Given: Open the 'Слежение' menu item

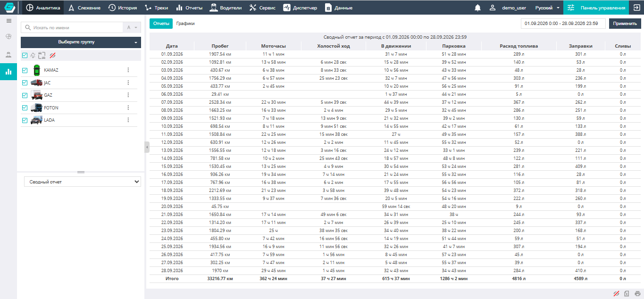Looking at the screenshot, I should tap(85, 8).
